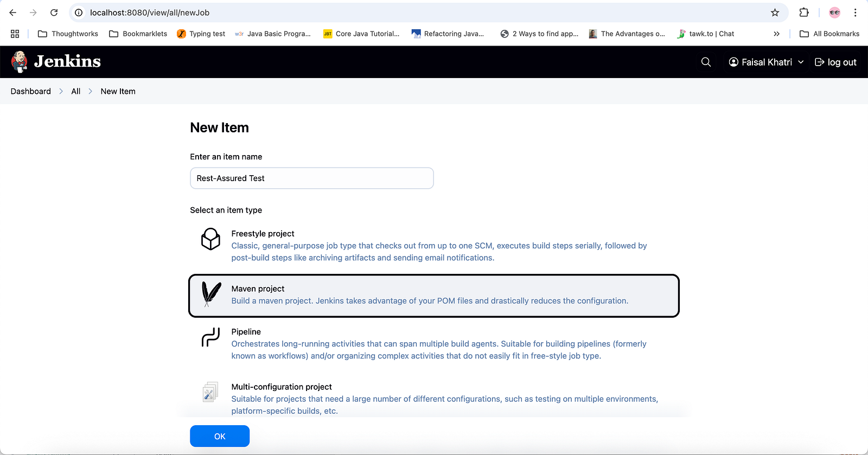
Task: Click the Pipeline pipe icon
Action: point(210,337)
